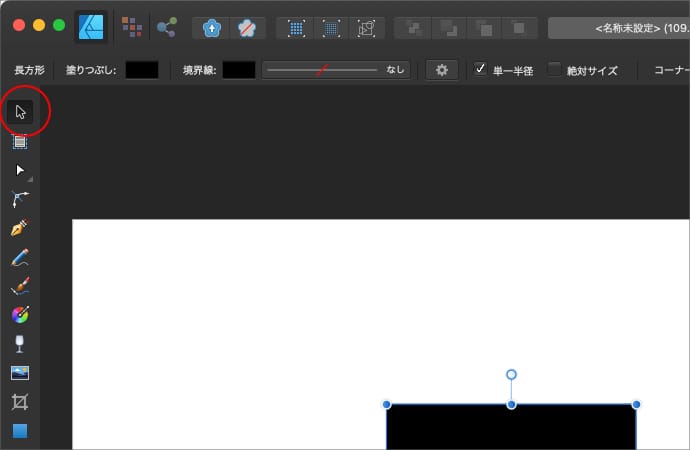Enable the 絶対サイズ checkbox
The height and width of the screenshot is (450, 690).
click(555, 70)
